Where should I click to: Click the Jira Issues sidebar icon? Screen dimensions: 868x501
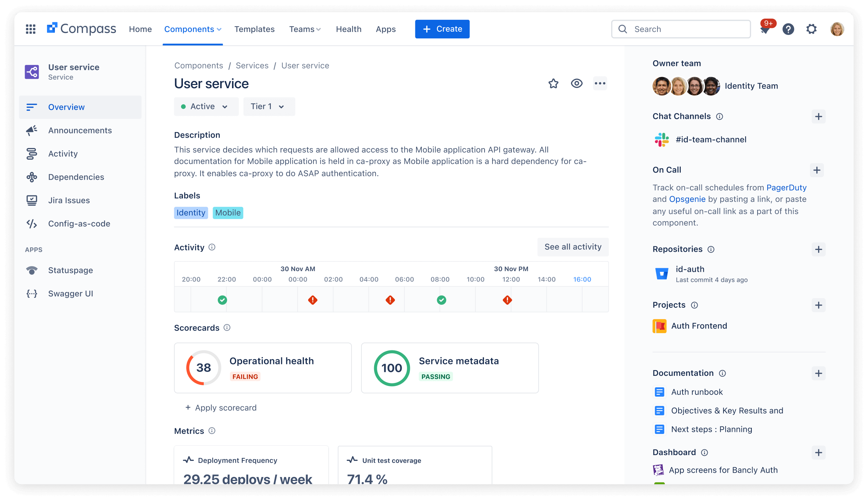tap(32, 200)
